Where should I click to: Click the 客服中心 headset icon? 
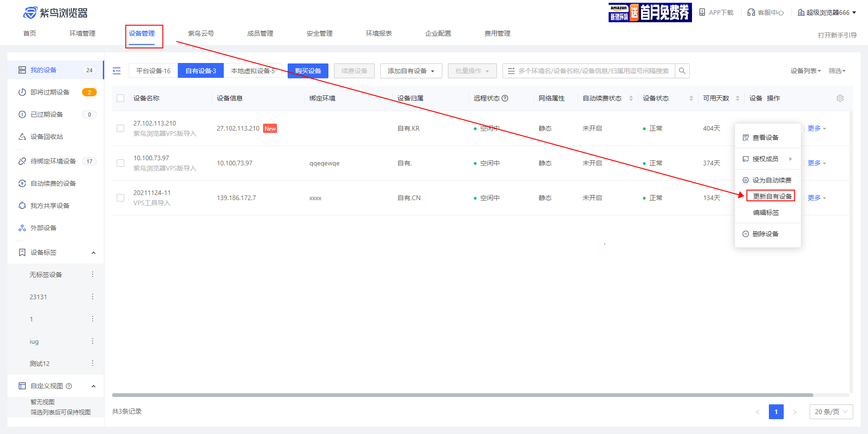(751, 12)
